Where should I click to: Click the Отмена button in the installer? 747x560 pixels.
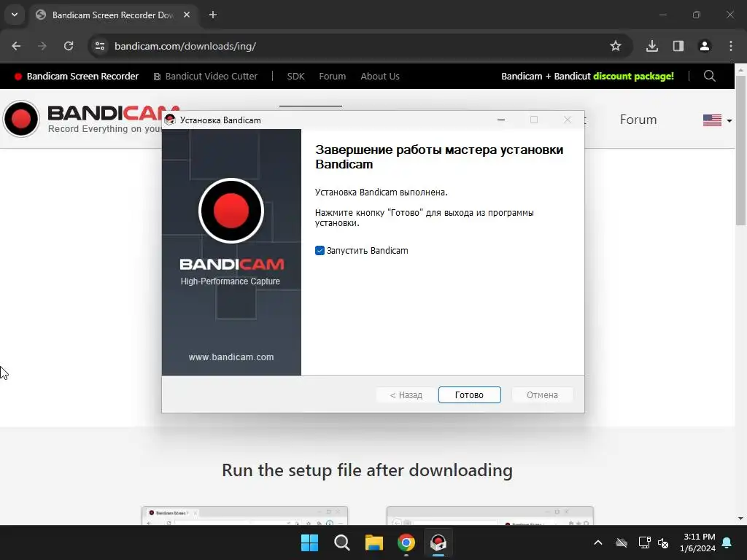[x=542, y=394]
